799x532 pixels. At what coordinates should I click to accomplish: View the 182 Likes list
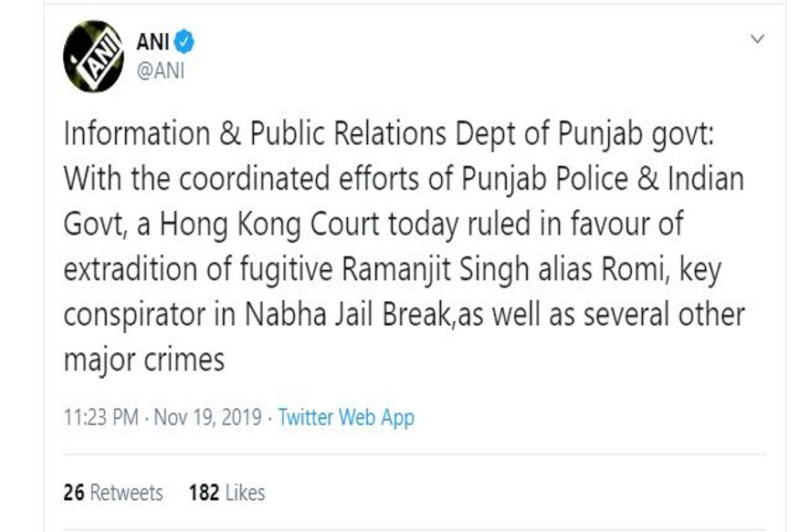(x=226, y=493)
